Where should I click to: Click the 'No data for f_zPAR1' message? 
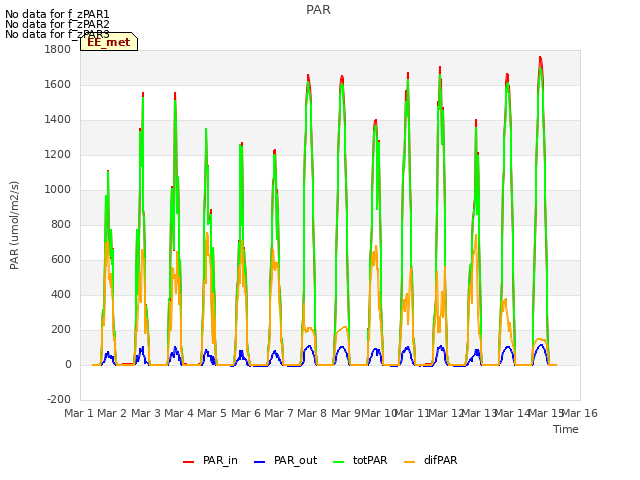tap(57, 15)
